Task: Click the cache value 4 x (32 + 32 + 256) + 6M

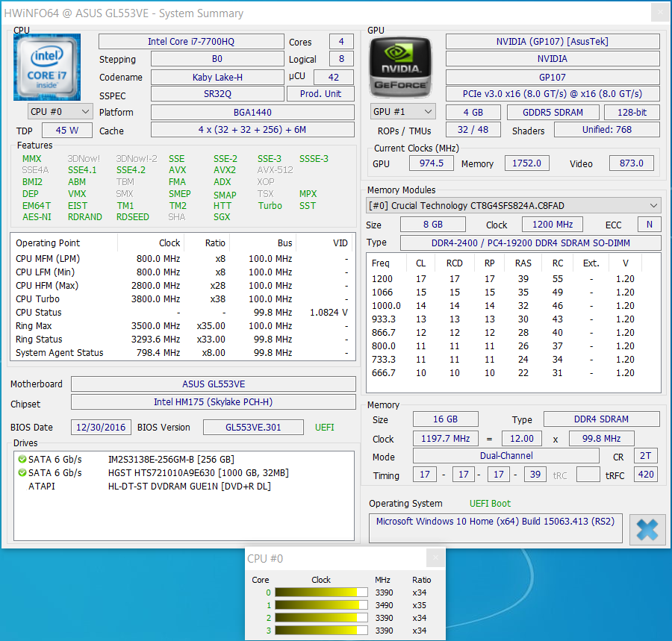Action: tap(252, 130)
